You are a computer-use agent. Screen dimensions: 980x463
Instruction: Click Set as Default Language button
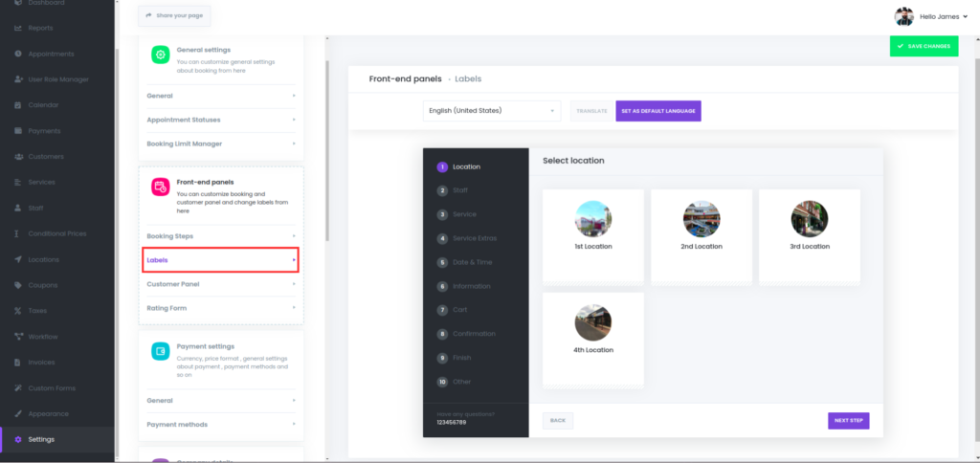658,111
